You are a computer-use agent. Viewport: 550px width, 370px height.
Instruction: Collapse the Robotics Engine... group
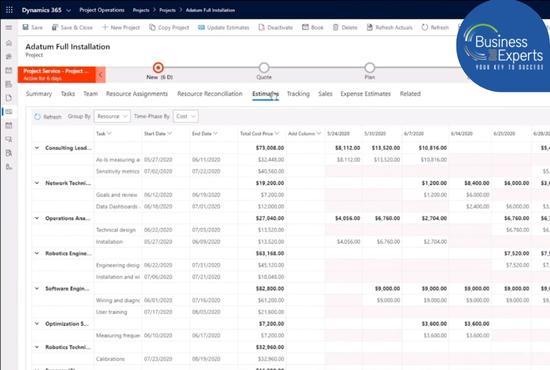[37, 253]
